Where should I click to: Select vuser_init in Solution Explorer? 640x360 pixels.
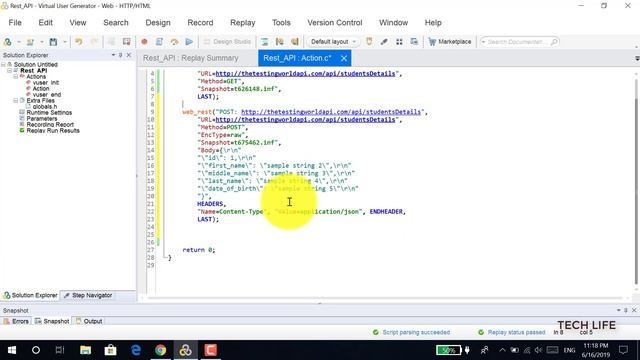point(45,82)
